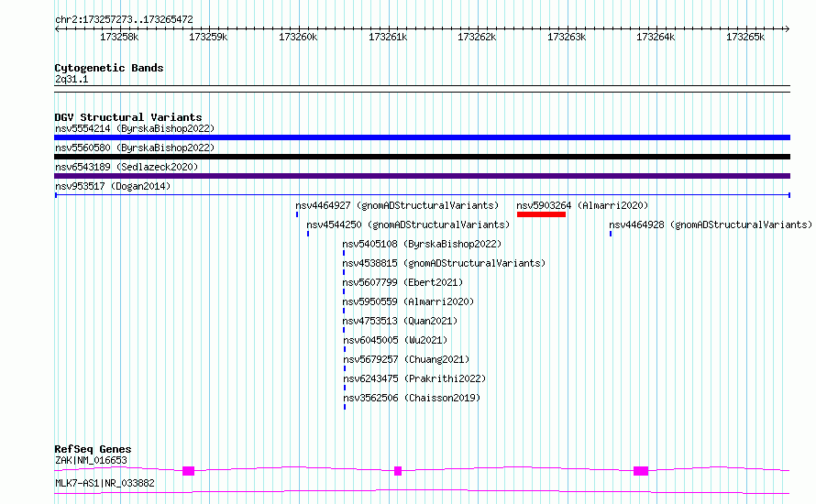Open nsv6543189 (Sedlazeck2020) label
Screen dimensions: 816x504
(x=127, y=167)
